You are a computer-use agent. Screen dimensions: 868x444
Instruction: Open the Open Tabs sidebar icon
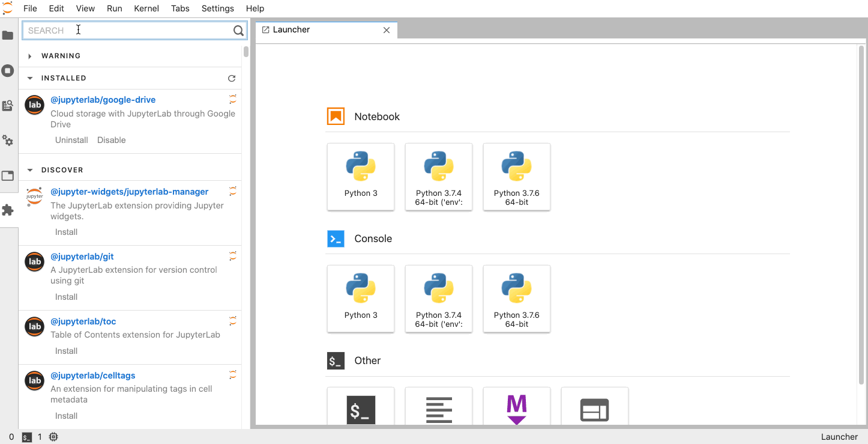click(x=8, y=176)
